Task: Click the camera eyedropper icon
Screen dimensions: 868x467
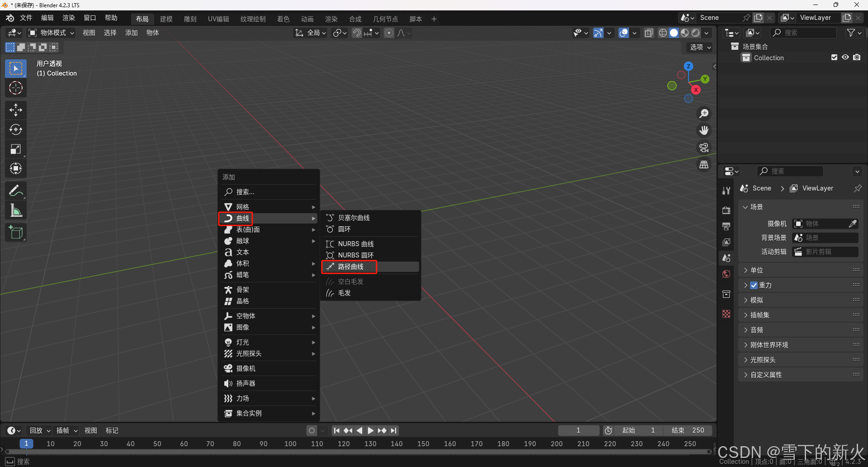Action: 852,224
